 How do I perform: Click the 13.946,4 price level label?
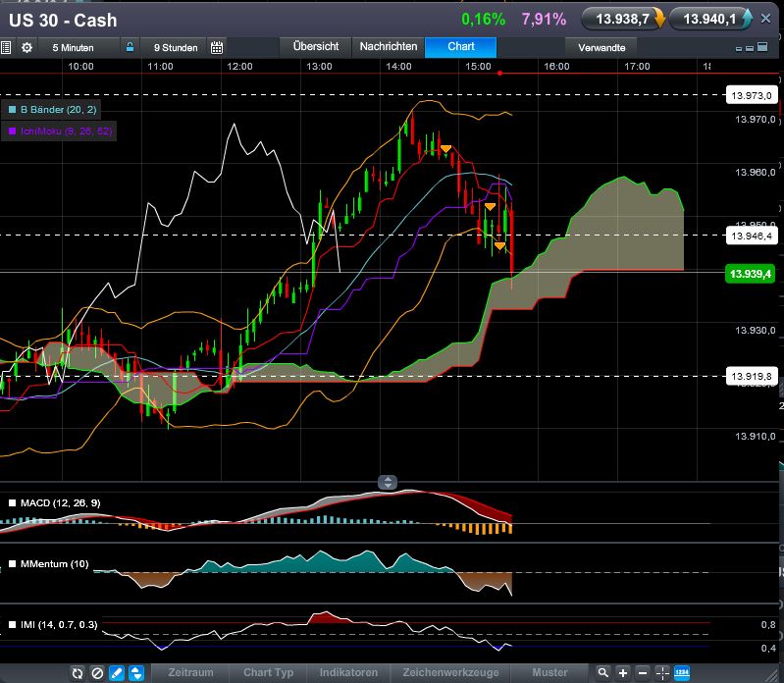point(752,236)
